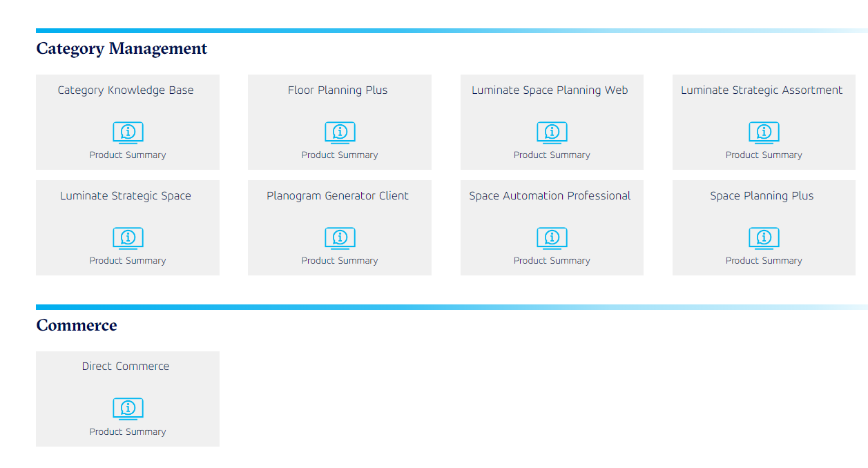Click the Luminate Strategic Space monitor icon
Viewport: 868px width, 468px height.
point(127,237)
